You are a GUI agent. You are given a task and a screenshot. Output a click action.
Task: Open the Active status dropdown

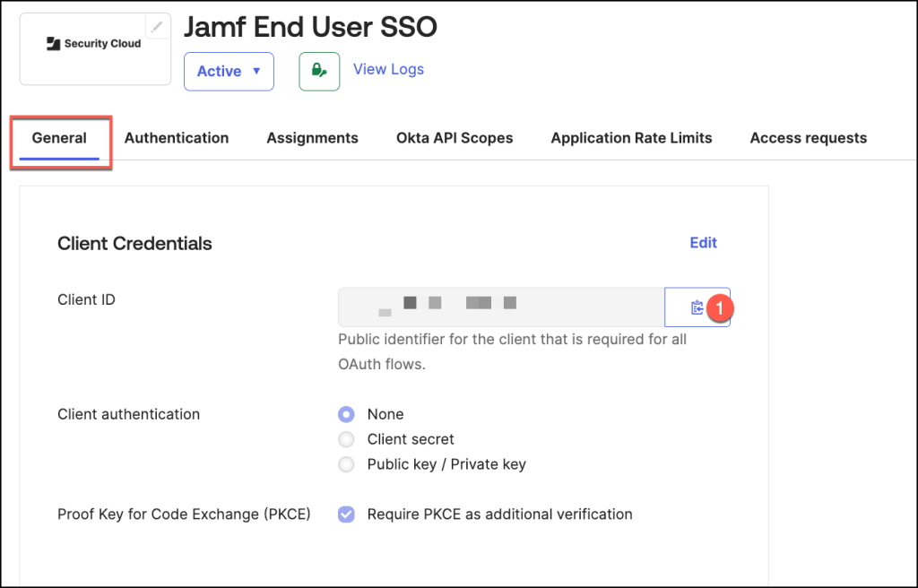pyautogui.click(x=229, y=71)
